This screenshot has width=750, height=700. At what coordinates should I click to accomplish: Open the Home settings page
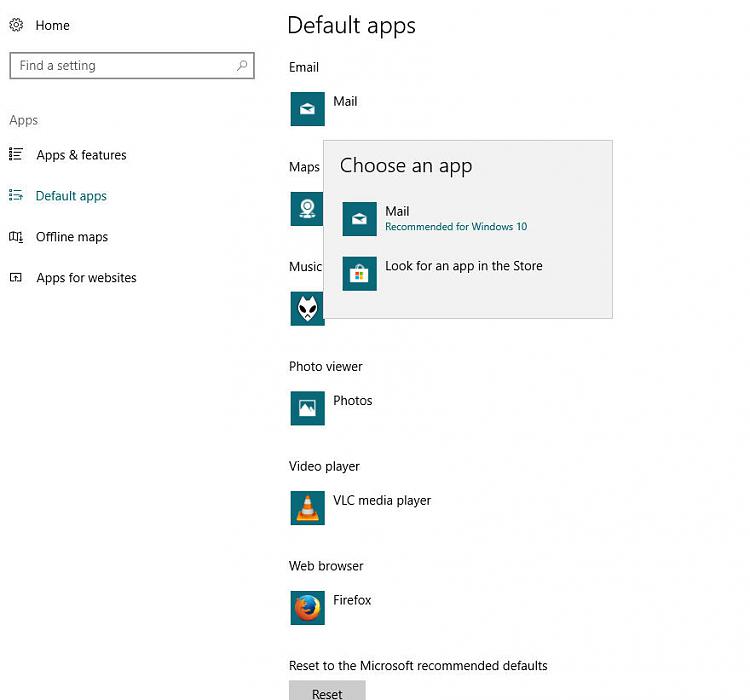tap(52, 25)
